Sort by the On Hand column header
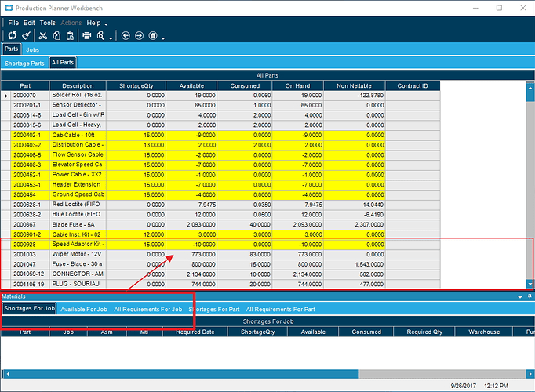 tap(297, 86)
